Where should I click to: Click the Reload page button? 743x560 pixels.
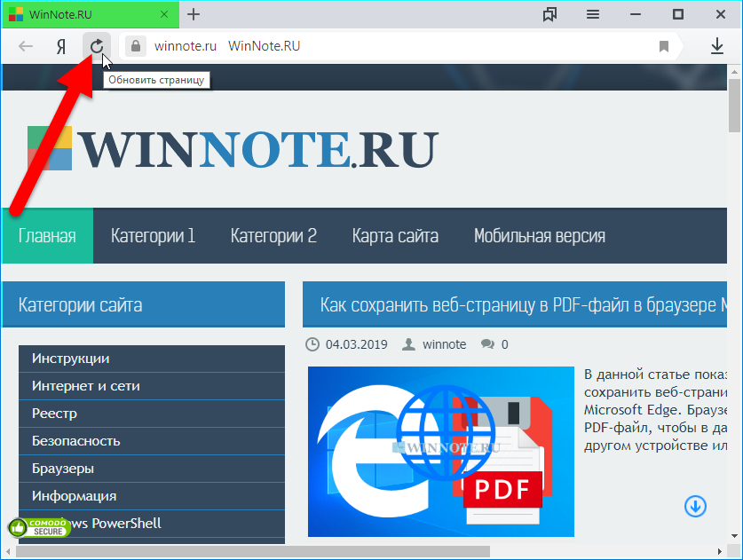point(97,46)
